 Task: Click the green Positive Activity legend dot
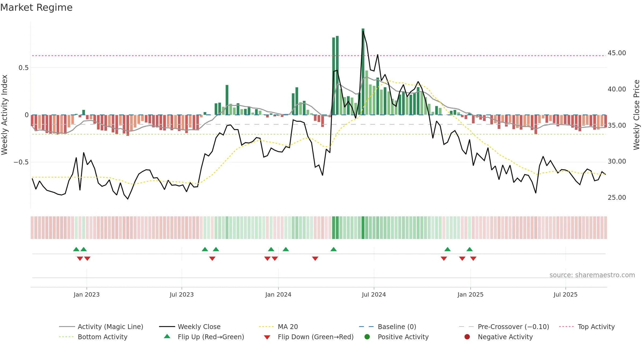pos(367,337)
